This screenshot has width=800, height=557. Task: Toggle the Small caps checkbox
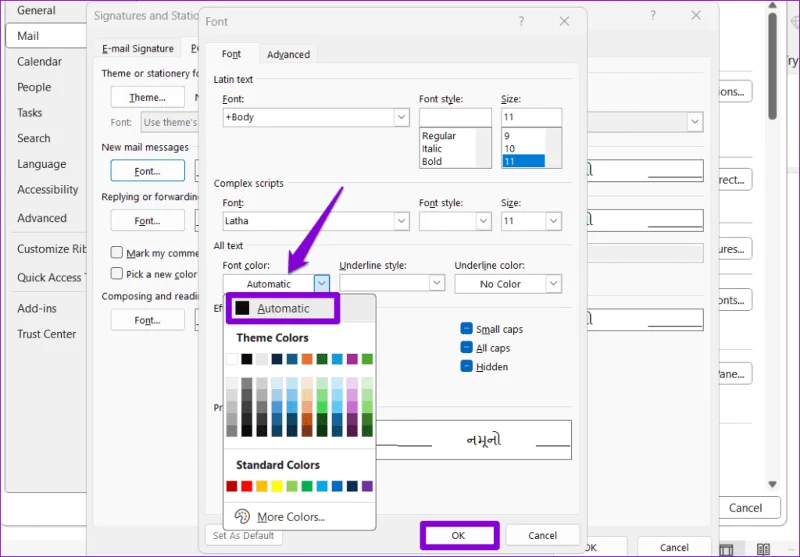[466, 328]
